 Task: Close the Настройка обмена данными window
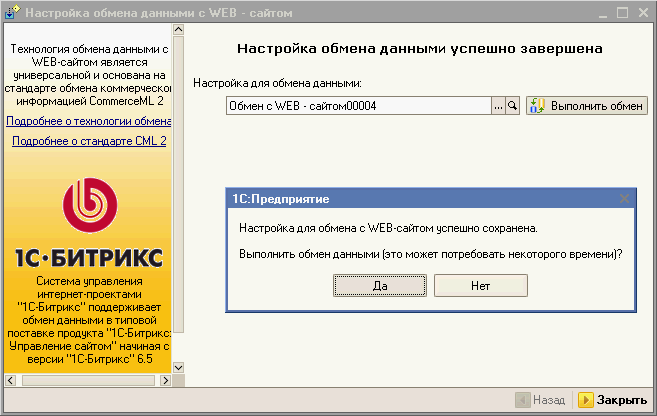click(643, 13)
